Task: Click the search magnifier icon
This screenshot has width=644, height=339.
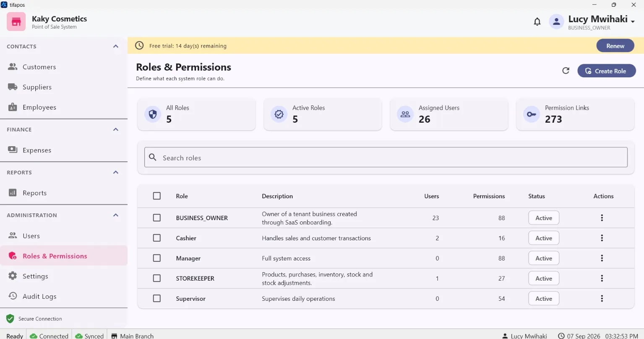Action: 153,158
